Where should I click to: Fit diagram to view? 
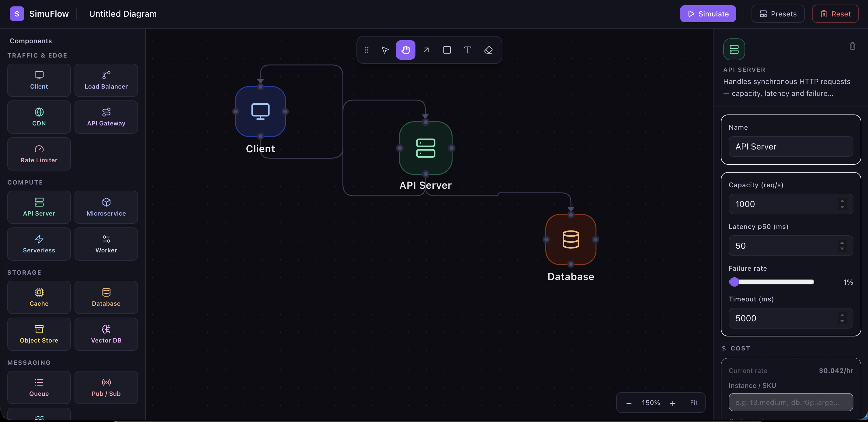click(x=694, y=403)
